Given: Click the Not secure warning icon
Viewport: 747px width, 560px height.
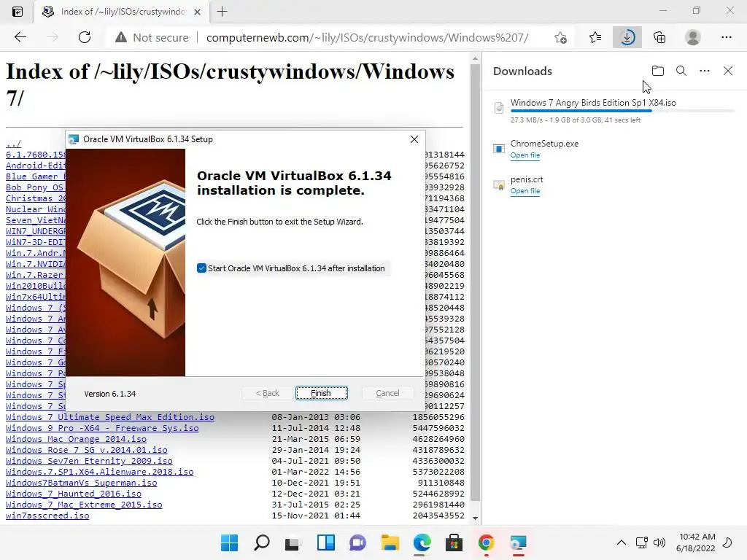Looking at the screenshot, I should click(x=121, y=37).
